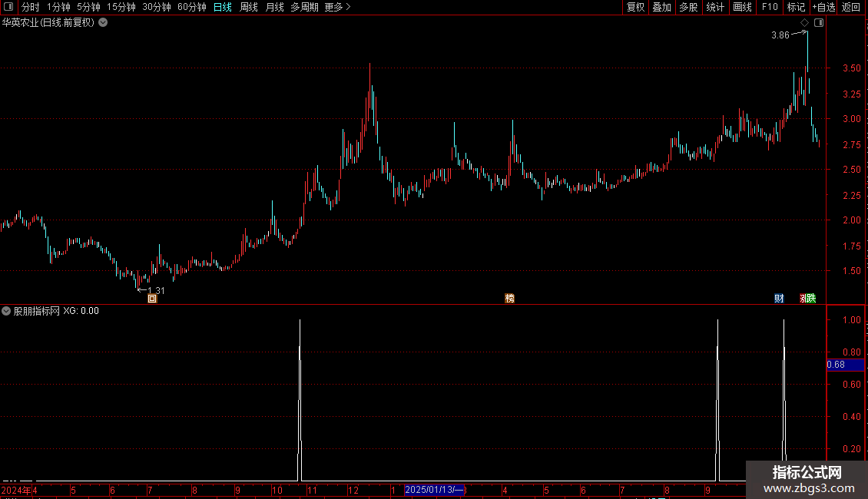Switch to 日线 daily chart
868x499 pixels.
tap(223, 7)
